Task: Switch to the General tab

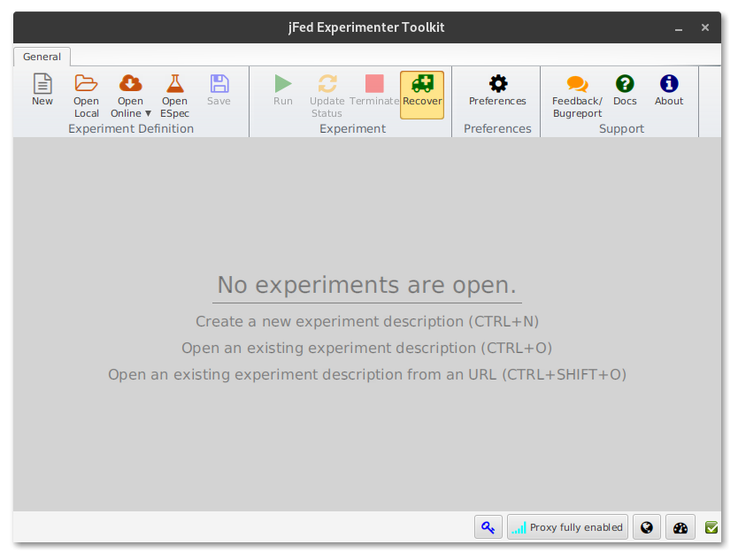Action: tap(42, 57)
